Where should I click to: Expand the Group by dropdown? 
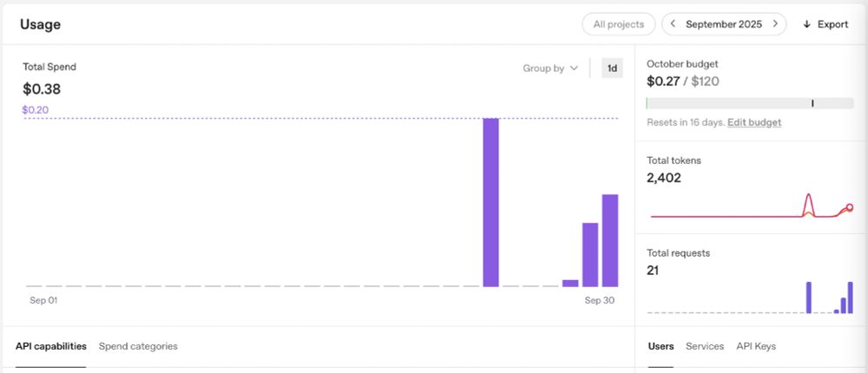[x=550, y=68]
